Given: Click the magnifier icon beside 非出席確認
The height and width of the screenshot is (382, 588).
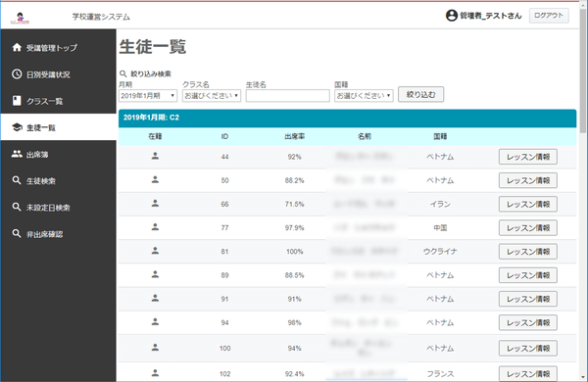Looking at the screenshot, I should 17,233.
